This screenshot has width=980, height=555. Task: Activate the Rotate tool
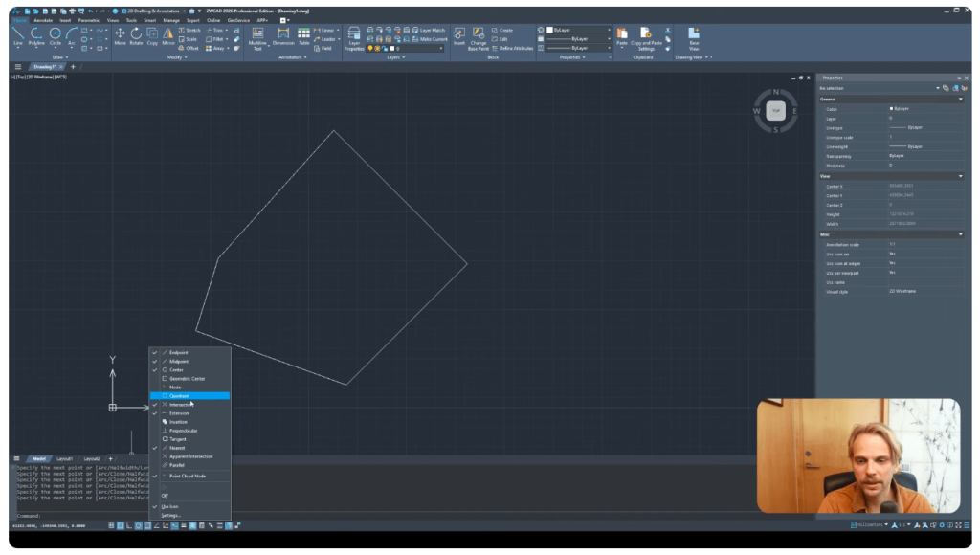[x=136, y=36]
